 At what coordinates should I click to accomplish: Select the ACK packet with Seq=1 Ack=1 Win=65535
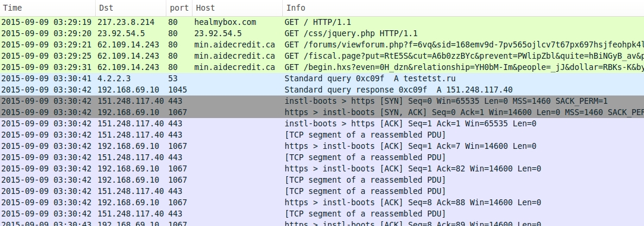point(322,124)
